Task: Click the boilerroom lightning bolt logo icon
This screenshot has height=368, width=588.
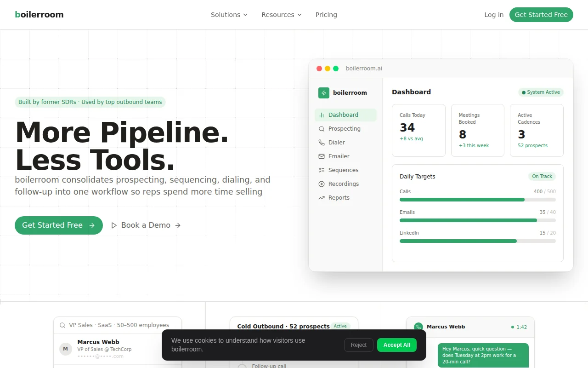Action: pyautogui.click(x=324, y=93)
